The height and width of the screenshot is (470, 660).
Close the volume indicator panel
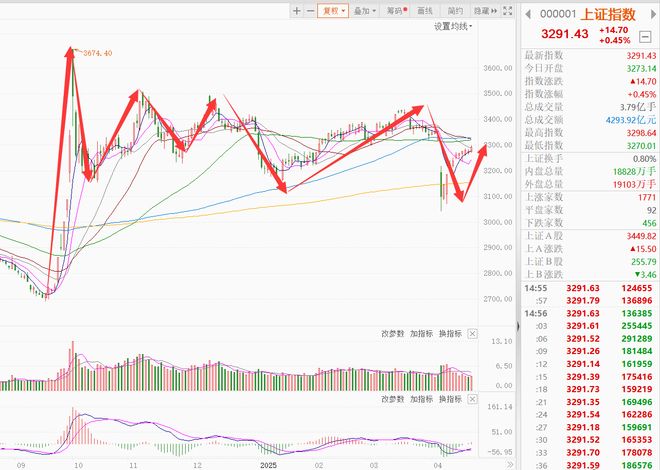pyautogui.click(x=472, y=334)
